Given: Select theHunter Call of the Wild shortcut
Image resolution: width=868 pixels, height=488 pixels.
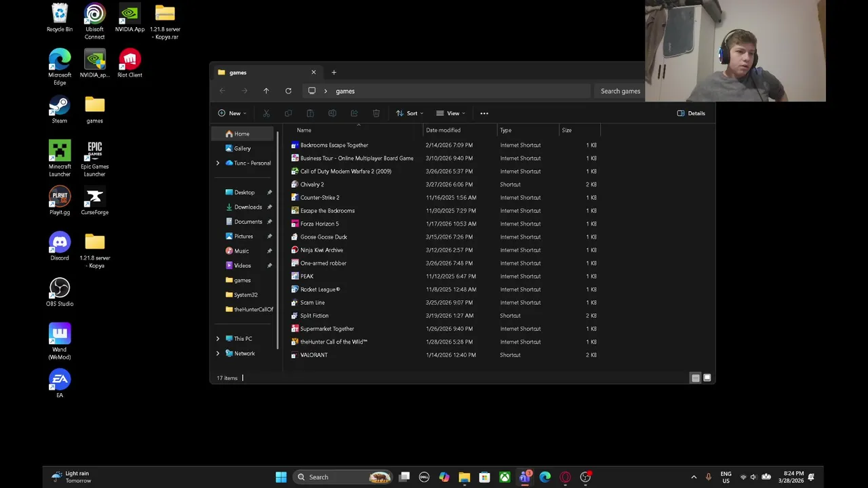Looking at the screenshot, I should coord(333,342).
